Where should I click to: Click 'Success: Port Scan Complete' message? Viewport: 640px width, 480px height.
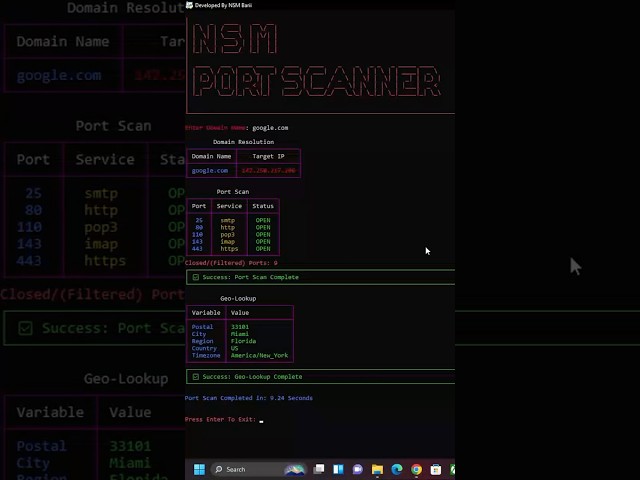coord(251,277)
